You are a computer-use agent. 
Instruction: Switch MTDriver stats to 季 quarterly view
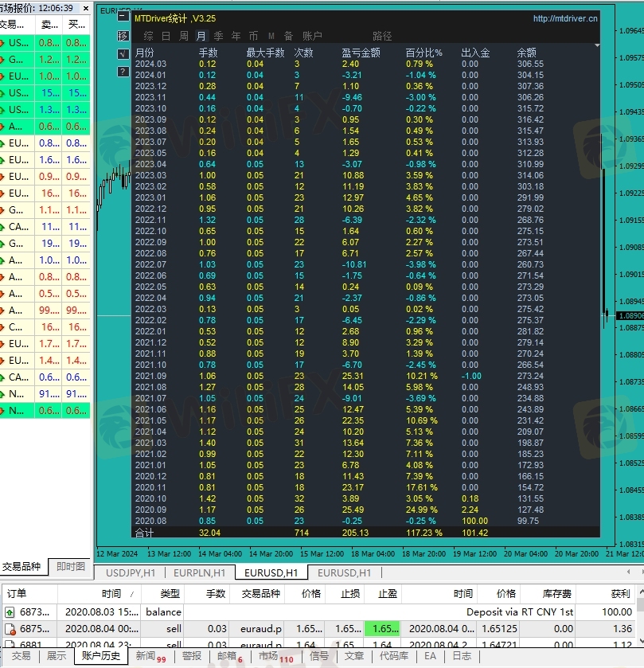coord(218,36)
